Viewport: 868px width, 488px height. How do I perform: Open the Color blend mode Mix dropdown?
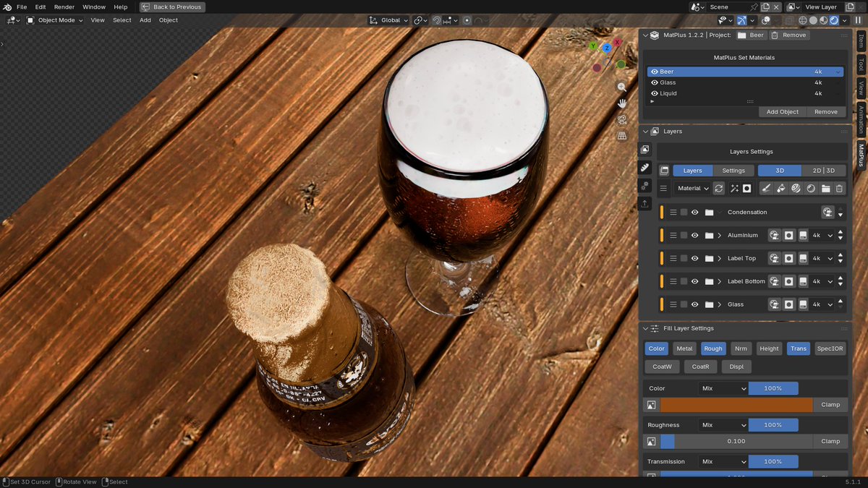[723, 388]
